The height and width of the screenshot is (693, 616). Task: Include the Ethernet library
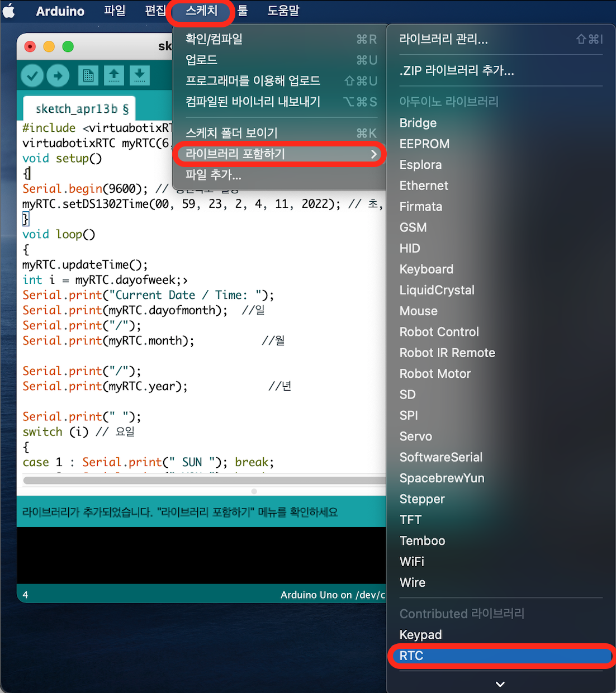point(501,186)
